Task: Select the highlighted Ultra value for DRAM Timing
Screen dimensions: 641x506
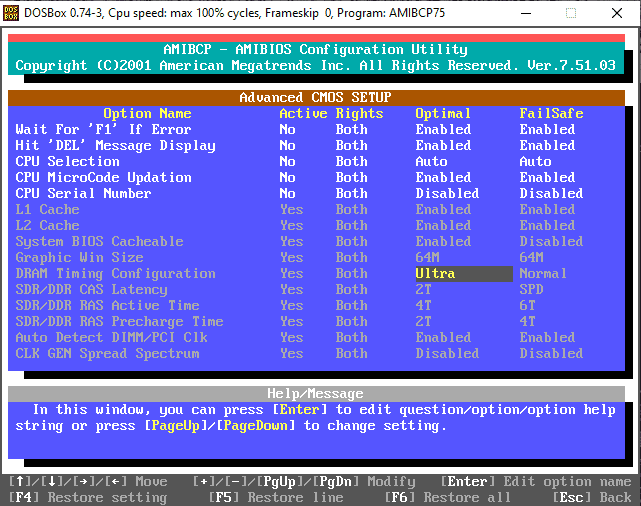Action: 464,273
